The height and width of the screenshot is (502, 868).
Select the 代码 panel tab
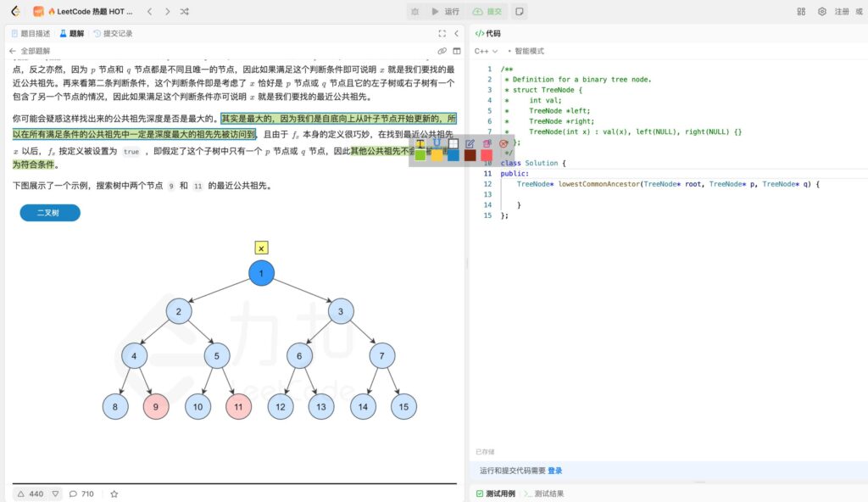[487, 33]
